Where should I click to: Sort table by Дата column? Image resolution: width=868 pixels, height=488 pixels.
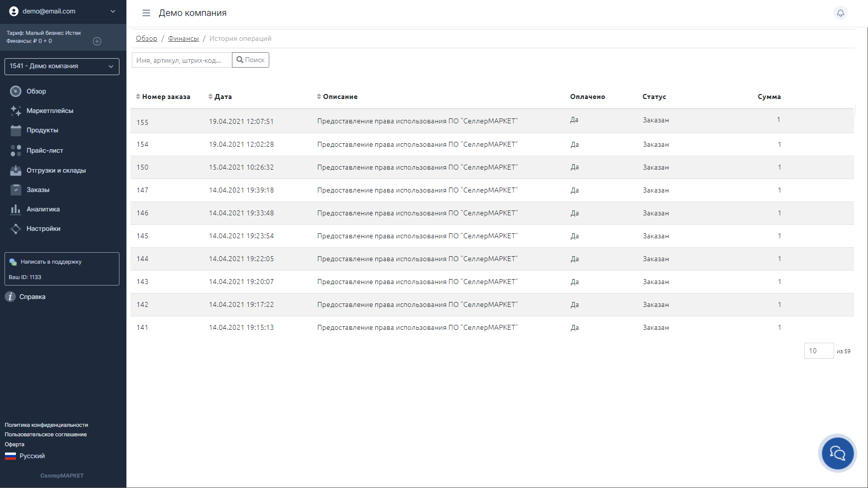pos(220,97)
